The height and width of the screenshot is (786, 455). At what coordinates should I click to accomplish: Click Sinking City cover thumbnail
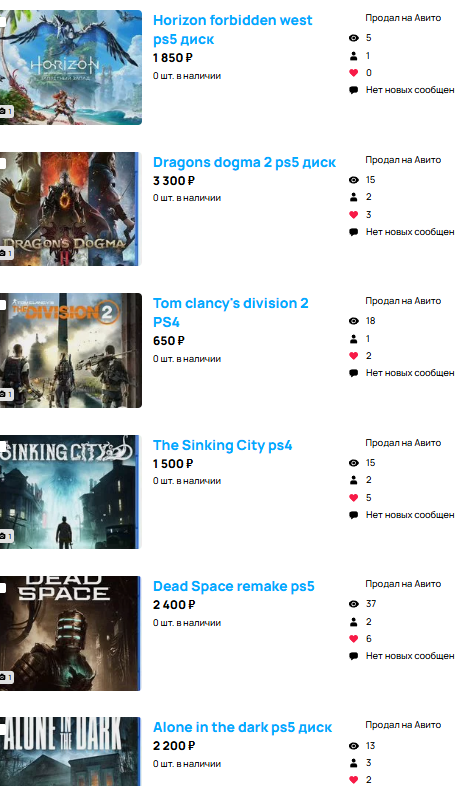[x=71, y=492]
